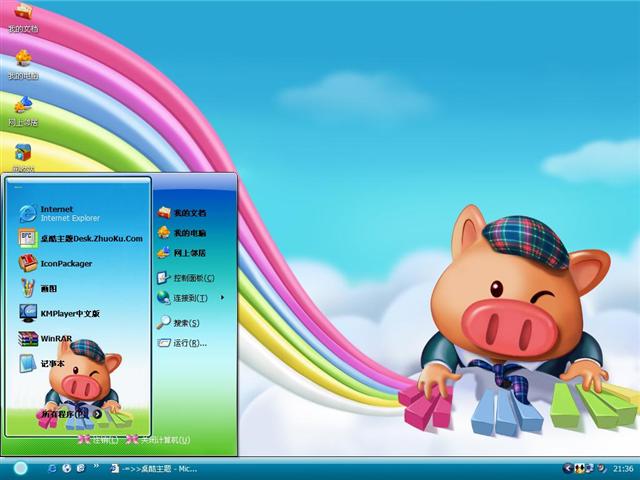This screenshot has height=480, width=640.
Task: Expand 所有程序(P) all programs list
Action: [71, 414]
